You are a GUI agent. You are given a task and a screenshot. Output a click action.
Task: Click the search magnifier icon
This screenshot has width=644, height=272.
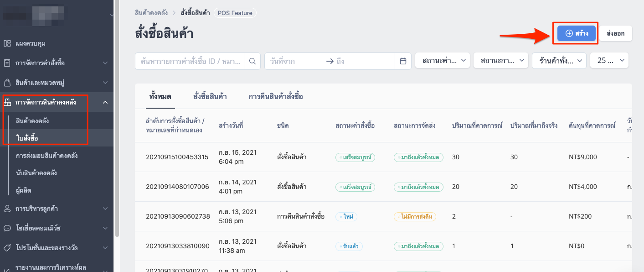click(252, 61)
